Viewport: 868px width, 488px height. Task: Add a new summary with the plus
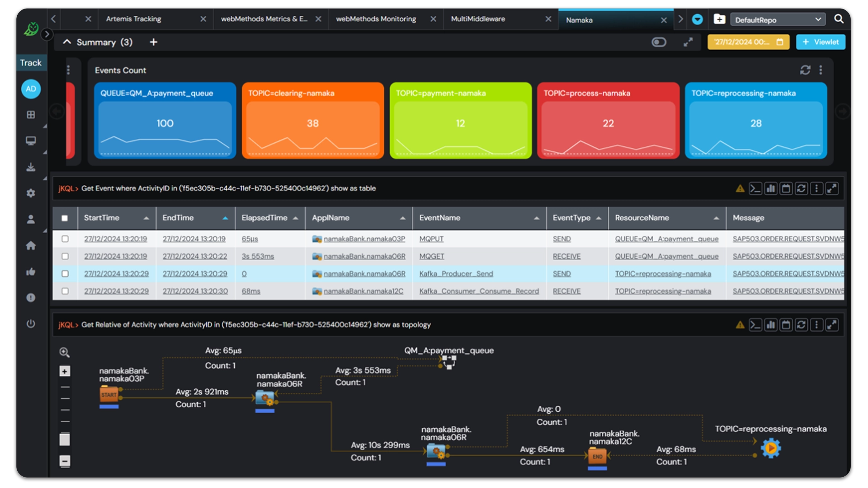(x=154, y=42)
